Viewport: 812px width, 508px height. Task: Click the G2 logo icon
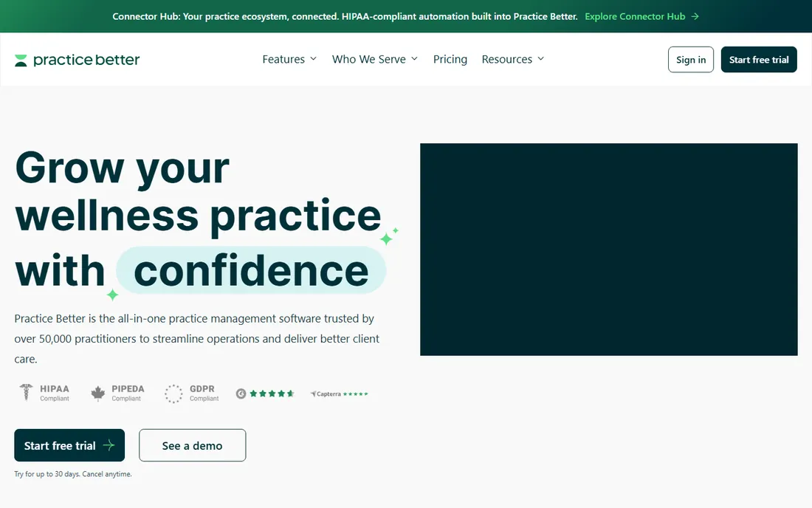241,394
